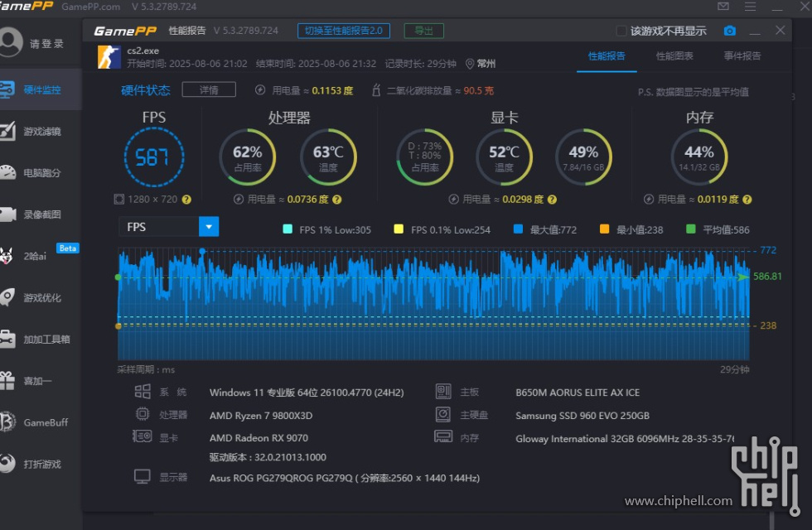
Task: Tick the 该游戏不再显示 checkbox
Action: coord(621,31)
